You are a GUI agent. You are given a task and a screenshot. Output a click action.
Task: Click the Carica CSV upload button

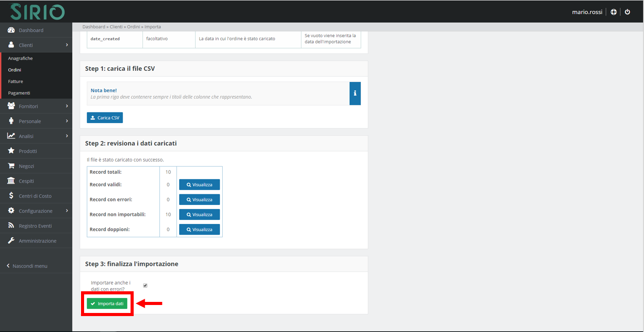point(105,118)
